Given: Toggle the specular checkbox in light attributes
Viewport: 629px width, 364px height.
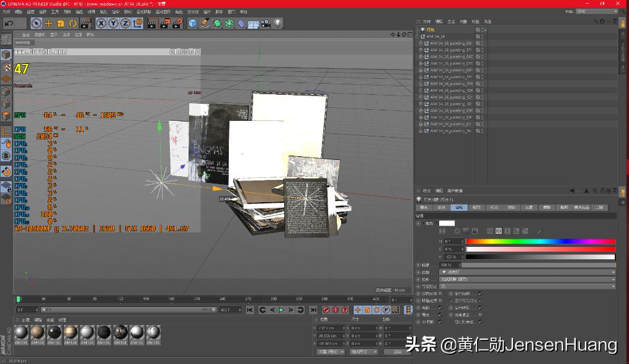Looking at the screenshot, I should coord(440,315).
